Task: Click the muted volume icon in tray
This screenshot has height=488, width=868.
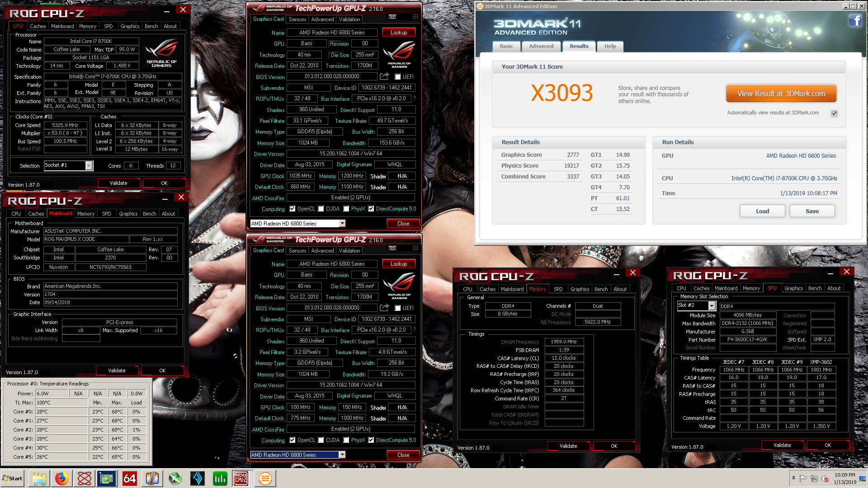Action: coord(825,479)
